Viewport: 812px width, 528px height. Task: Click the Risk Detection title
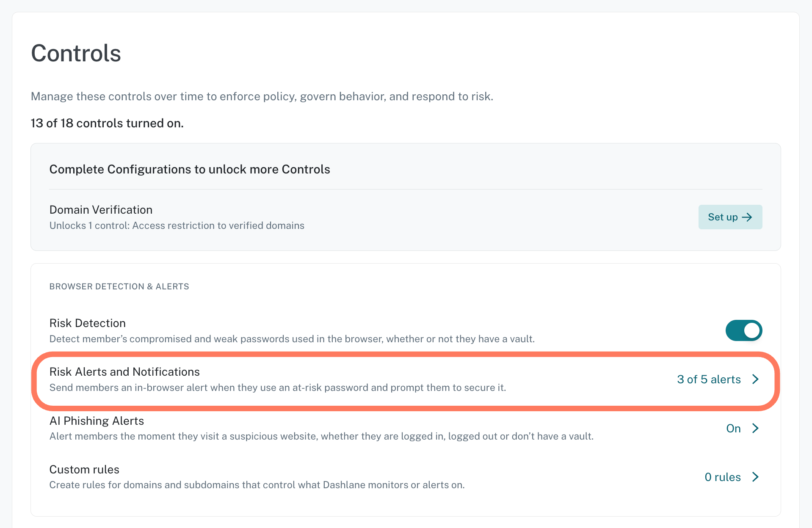[88, 323]
